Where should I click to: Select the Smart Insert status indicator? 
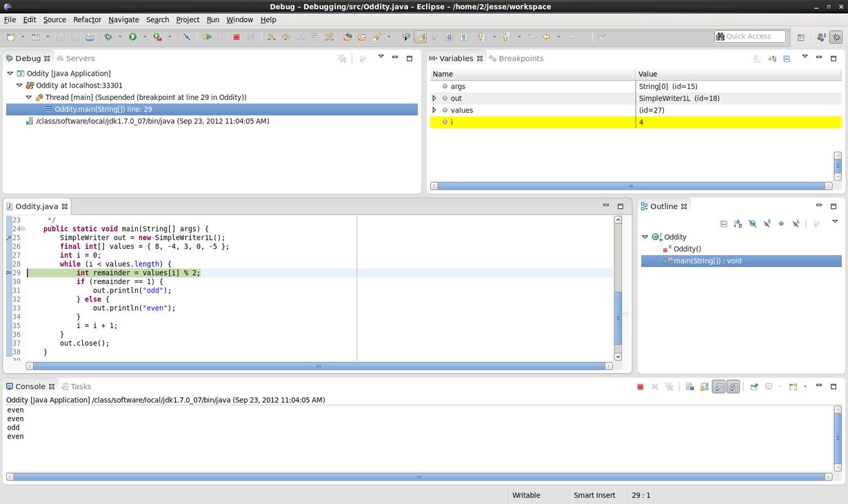594,495
